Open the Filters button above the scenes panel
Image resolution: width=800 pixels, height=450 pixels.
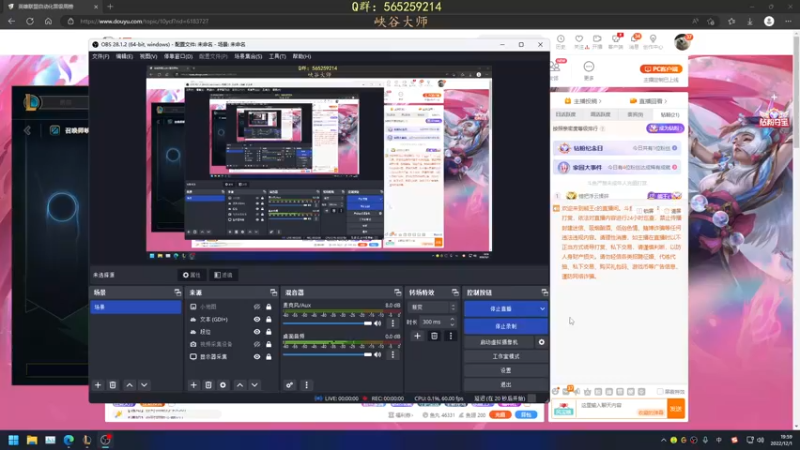point(223,275)
